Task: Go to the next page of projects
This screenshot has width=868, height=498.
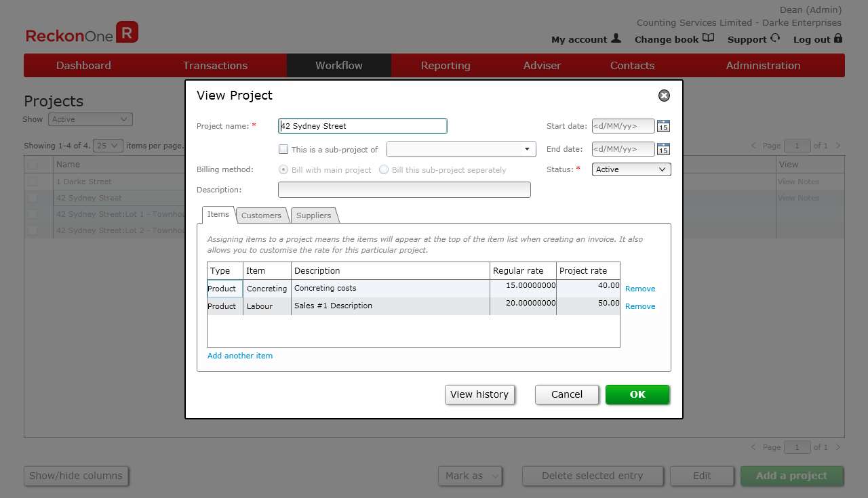Action: [x=838, y=144]
